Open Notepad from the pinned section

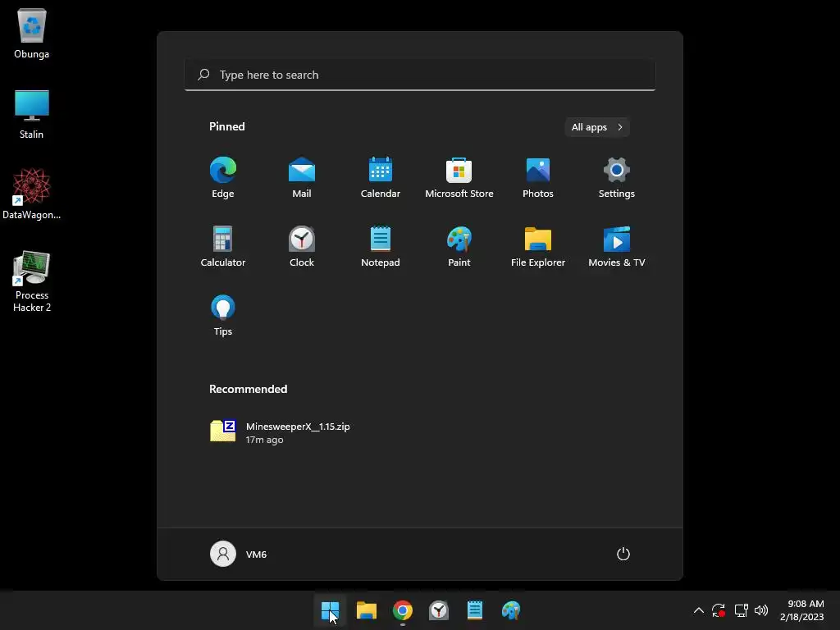(x=381, y=246)
